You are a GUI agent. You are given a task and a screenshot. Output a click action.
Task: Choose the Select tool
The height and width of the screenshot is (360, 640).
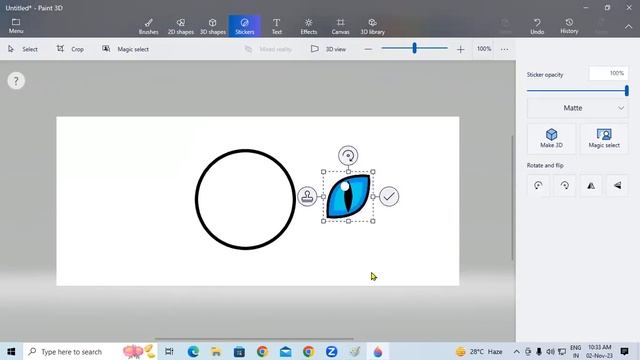(23, 49)
